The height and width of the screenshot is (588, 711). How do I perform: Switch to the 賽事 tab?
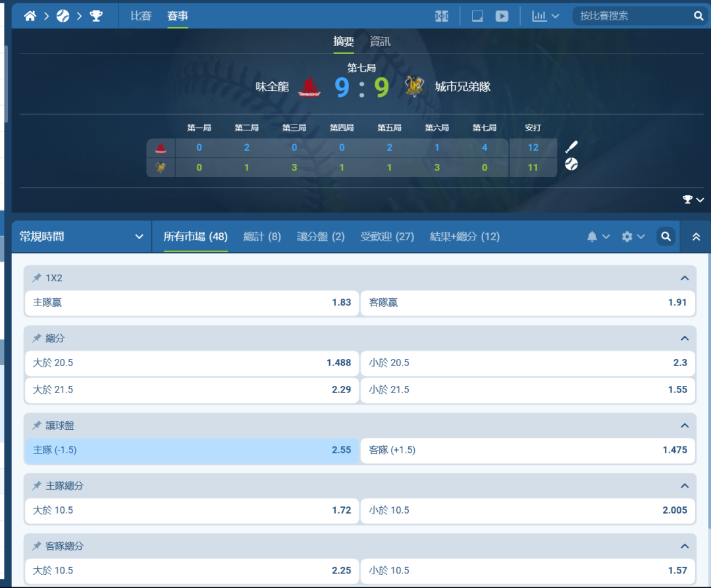178,16
